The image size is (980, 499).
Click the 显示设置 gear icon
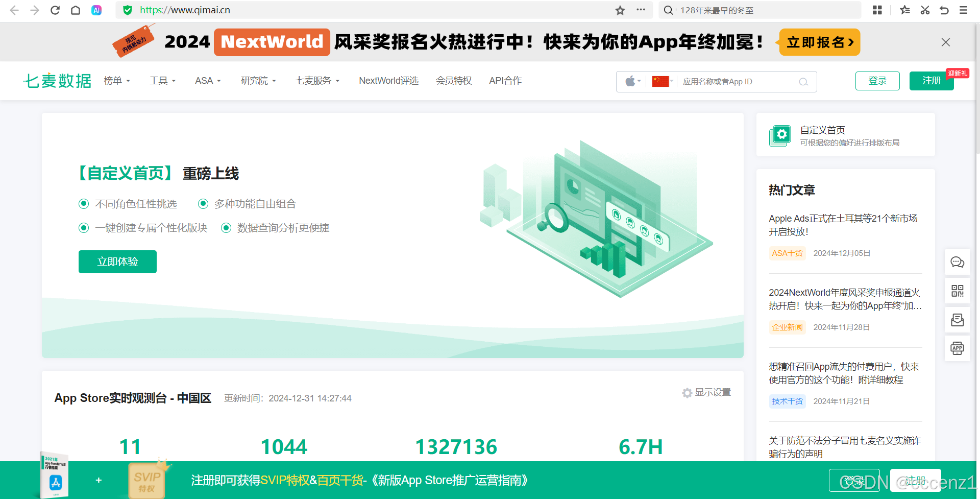687,393
